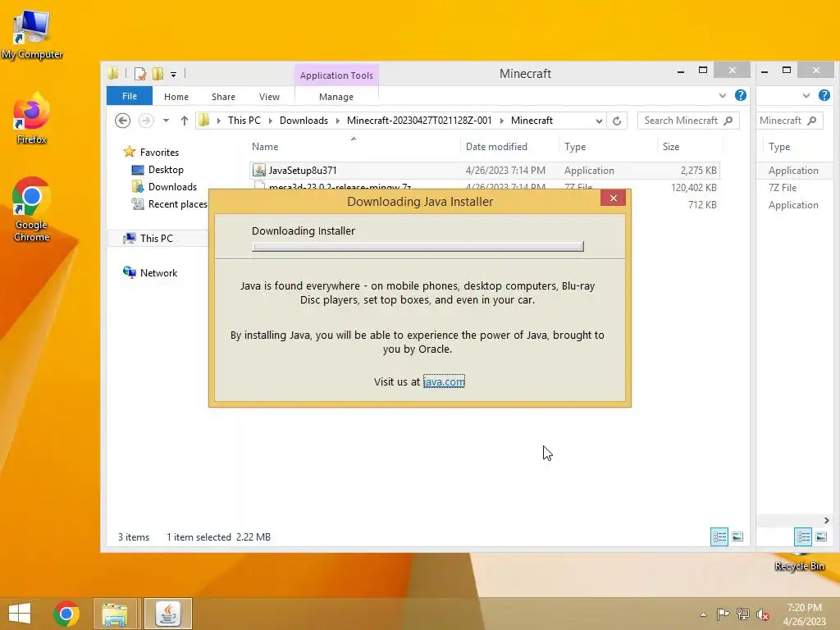Close the Downloading Java Installer dialog
The width and height of the screenshot is (840, 630).
tap(614, 199)
